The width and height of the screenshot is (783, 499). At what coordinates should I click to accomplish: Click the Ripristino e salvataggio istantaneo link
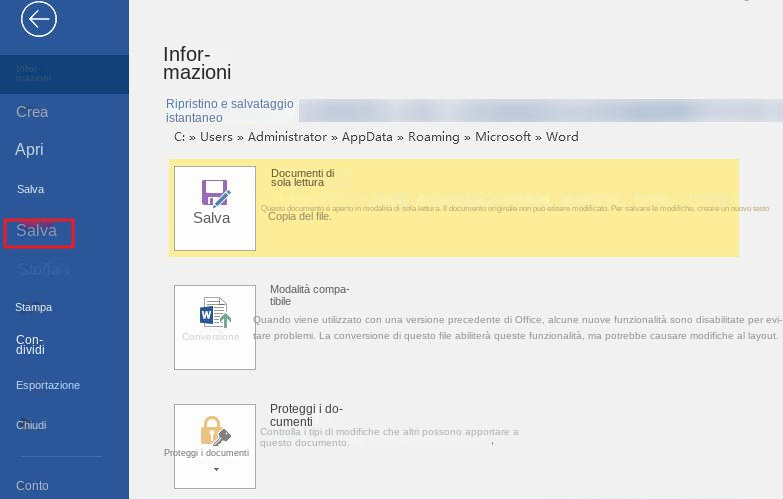tap(229, 110)
